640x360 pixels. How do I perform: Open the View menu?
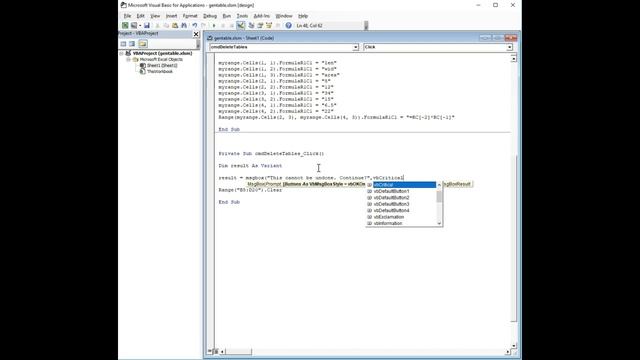(155, 16)
